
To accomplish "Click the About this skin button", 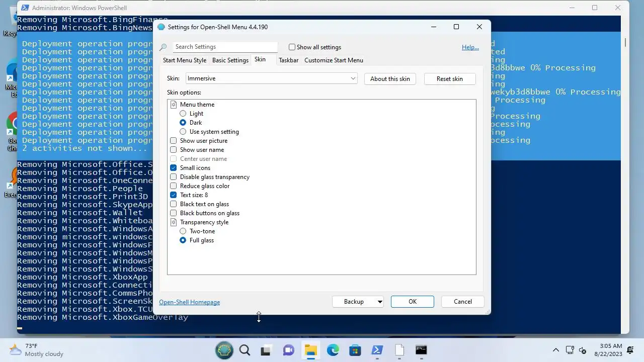I will tap(390, 79).
